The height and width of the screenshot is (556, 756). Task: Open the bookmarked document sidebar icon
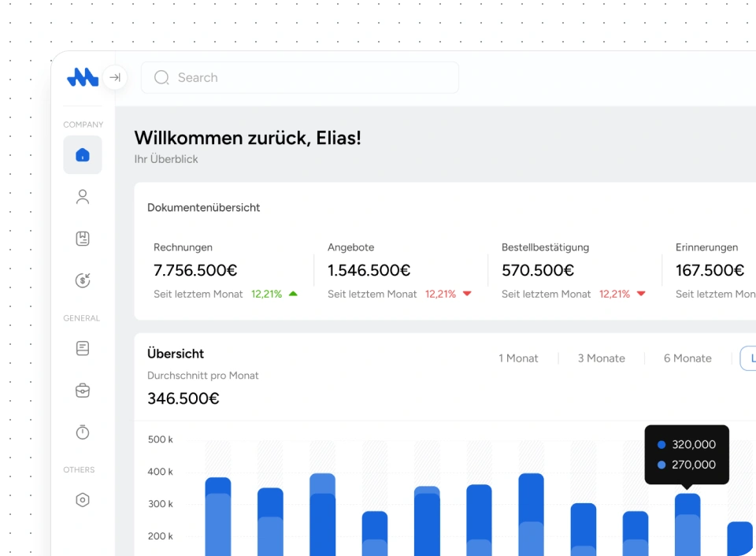click(x=83, y=239)
